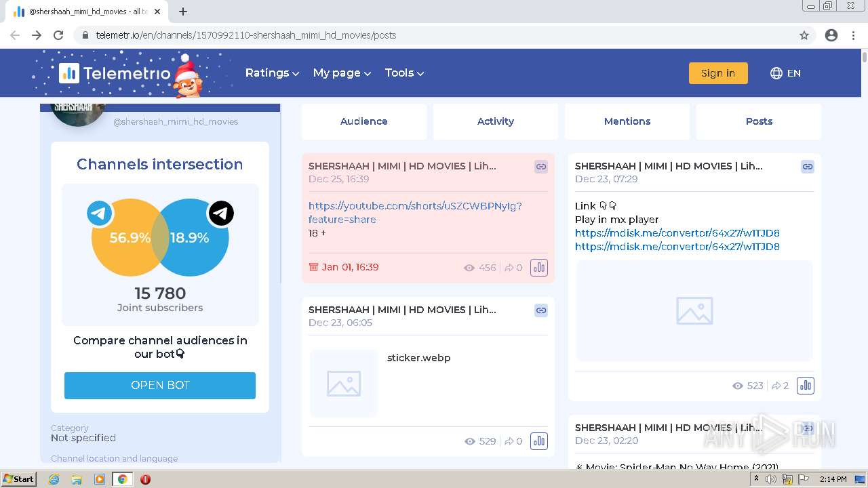
Task: Switch to the Audience tab
Action: tap(364, 121)
